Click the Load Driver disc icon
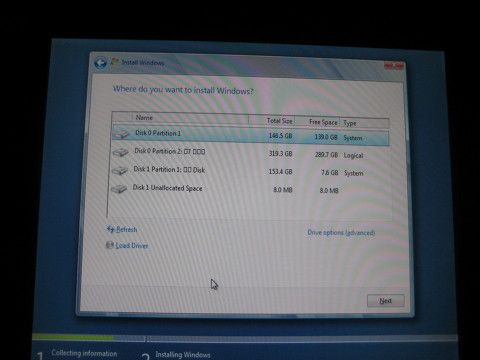The height and width of the screenshot is (360, 480). [x=110, y=245]
